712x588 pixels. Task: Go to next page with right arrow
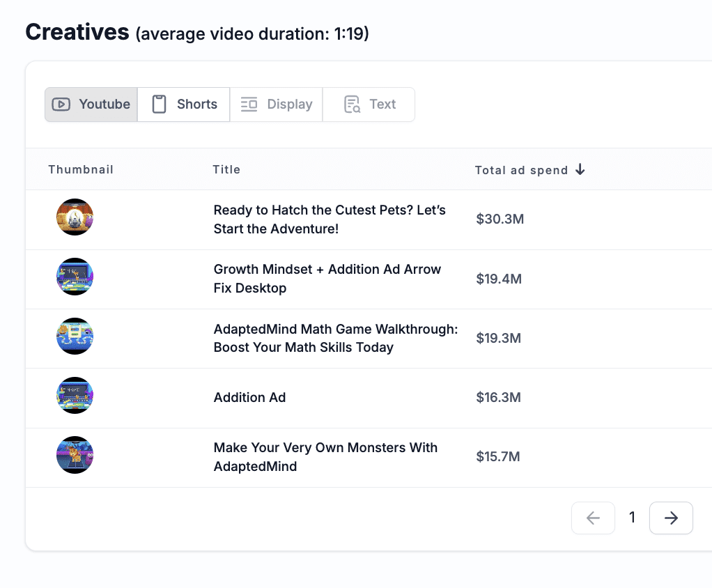[x=670, y=518]
